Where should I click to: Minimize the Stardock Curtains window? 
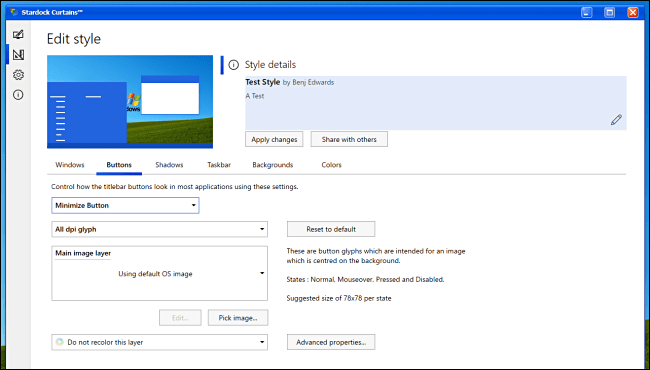pyautogui.click(x=587, y=12)
